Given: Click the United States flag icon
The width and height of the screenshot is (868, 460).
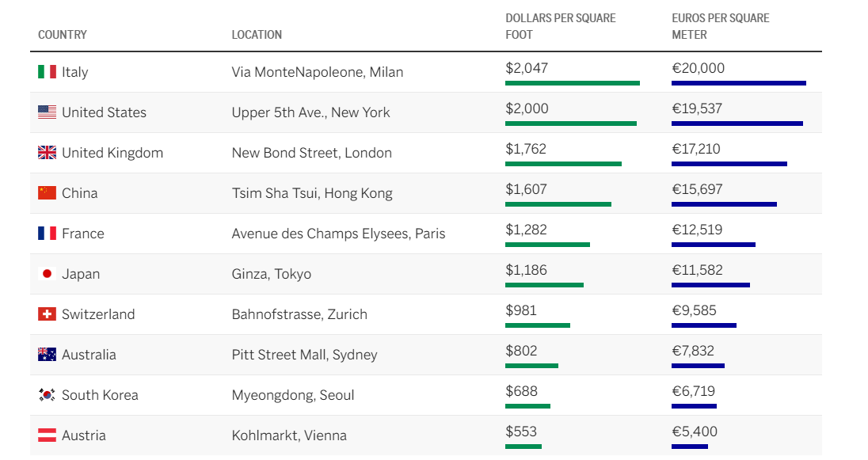Looking at the screenshot, I should pyautogui.click(x=47, y=112).
